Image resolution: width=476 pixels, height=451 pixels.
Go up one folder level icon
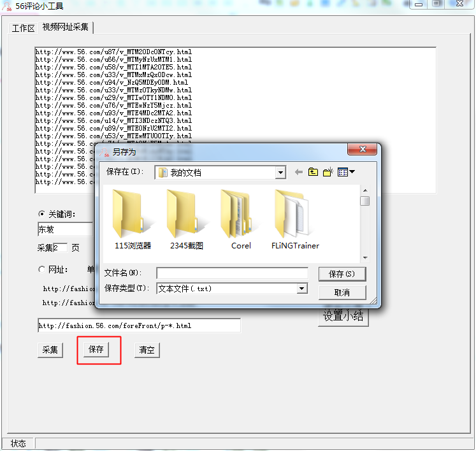[x=313, y=172]
